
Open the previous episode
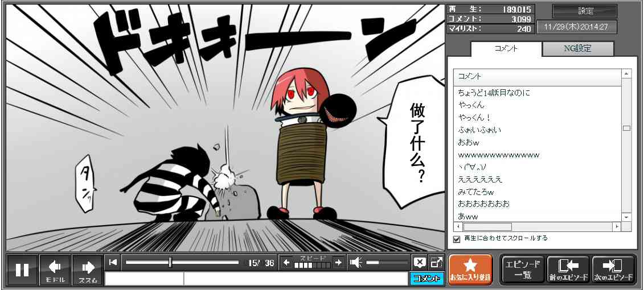(x=568, y=270)
